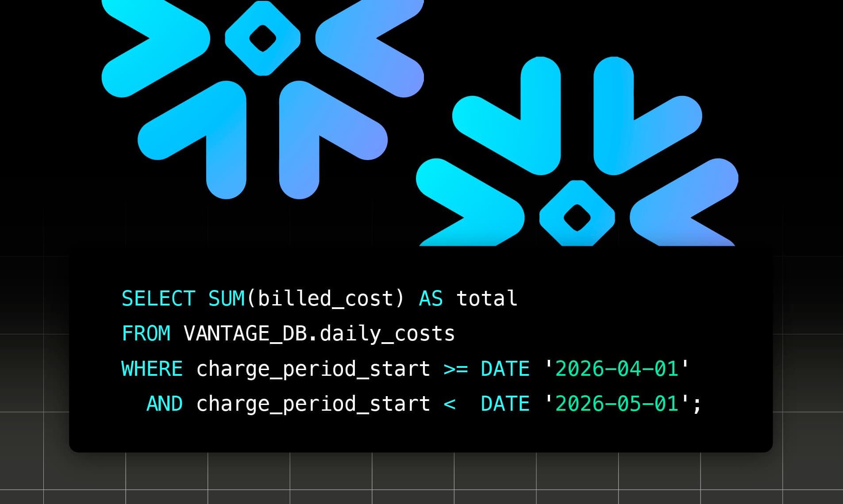Click the Snowflake logo cut off at top edge

coord(263,99)
